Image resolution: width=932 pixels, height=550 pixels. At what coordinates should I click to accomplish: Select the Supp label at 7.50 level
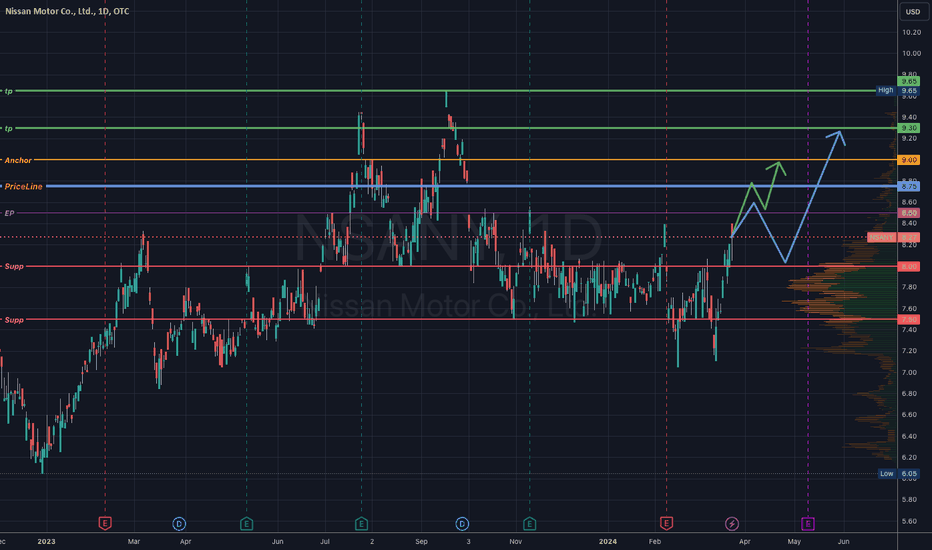tap(14, 319)
